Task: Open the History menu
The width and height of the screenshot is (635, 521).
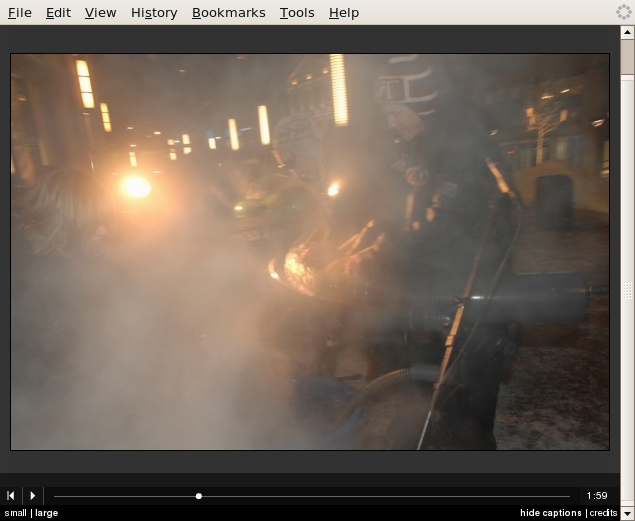Action: tap(154, 13)
